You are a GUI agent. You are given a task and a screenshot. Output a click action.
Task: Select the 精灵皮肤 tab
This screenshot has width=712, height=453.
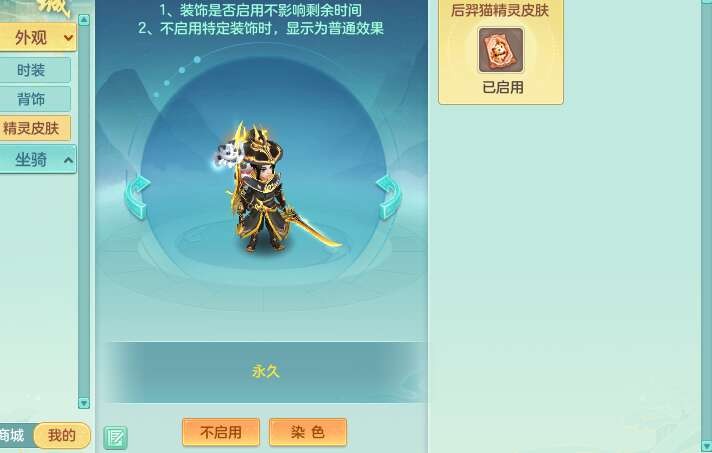[x=35, y=128]
